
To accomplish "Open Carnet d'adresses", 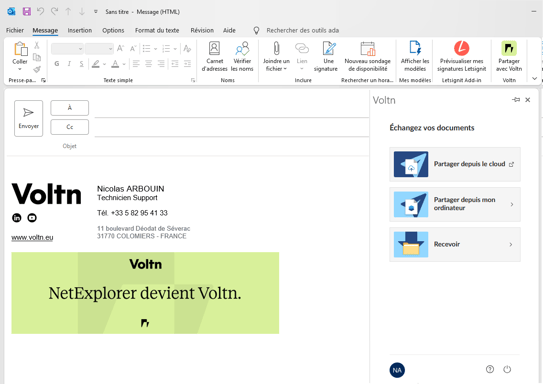I will (214, 56).
